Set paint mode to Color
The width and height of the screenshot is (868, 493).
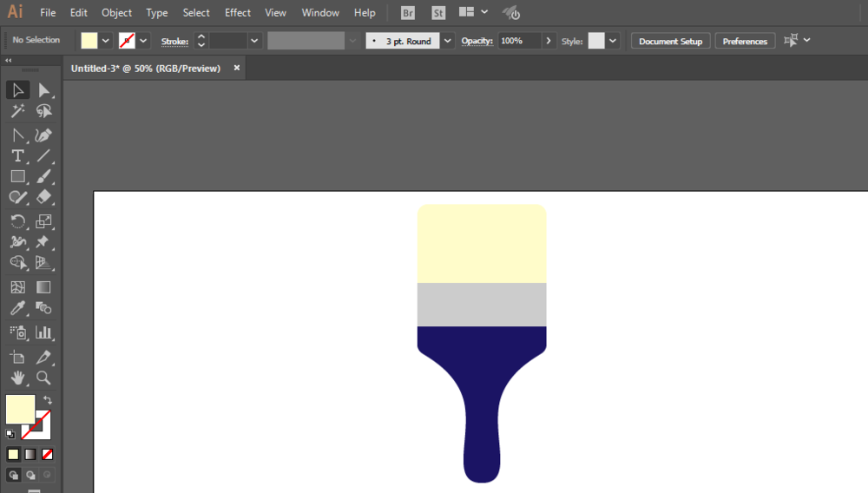coord(13,454)
